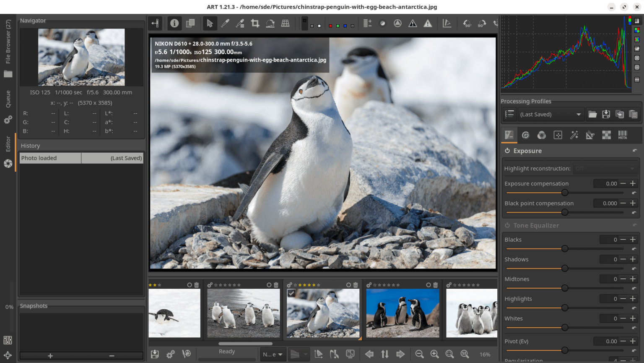Expand the Tone Equalizer section
Image resolution: width=644 pixels, height=363 pixels.
click(x=536, y=225)
